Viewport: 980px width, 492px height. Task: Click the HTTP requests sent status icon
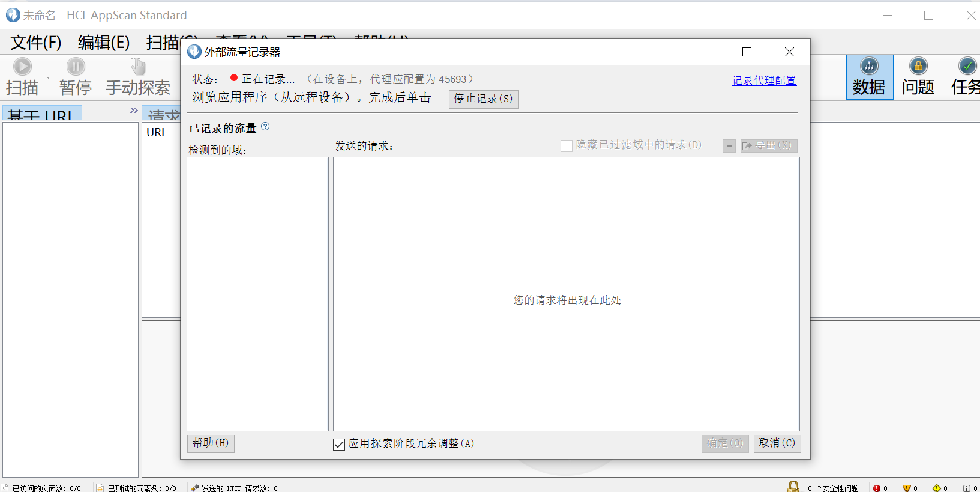194,488
